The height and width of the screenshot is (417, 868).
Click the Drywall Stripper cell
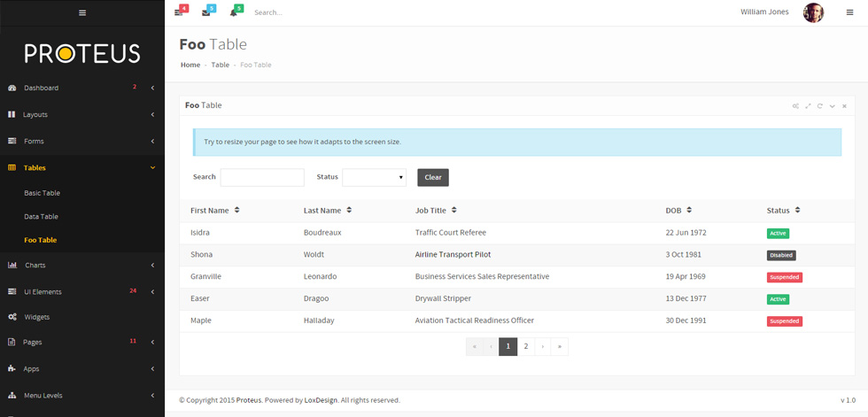point(443,298)
